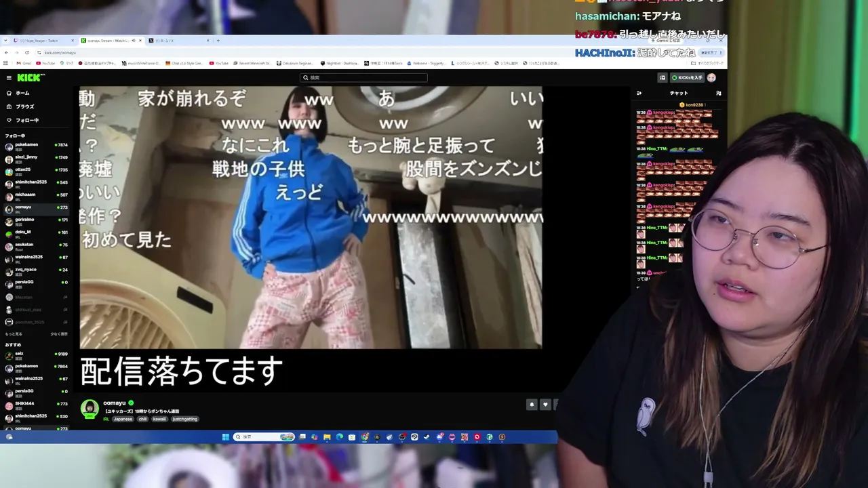Image resolution: width=868 pixels, height=488 pixels.
Task: Click the KICKsを入手 button
Action: (687, 78)
